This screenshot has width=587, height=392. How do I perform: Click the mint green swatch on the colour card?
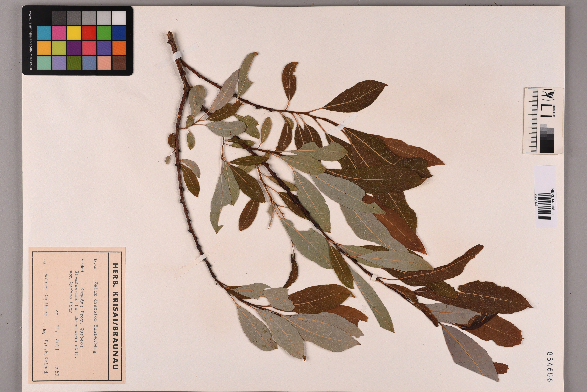coord(44,63)
